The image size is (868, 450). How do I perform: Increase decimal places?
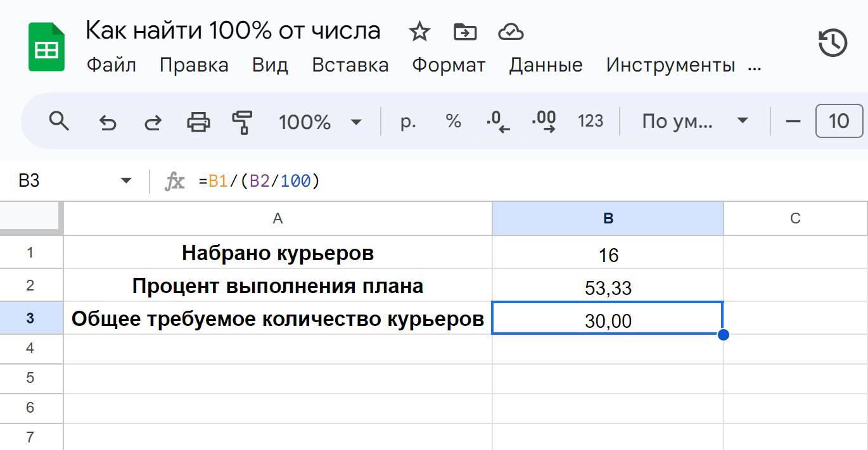(544, 122)
